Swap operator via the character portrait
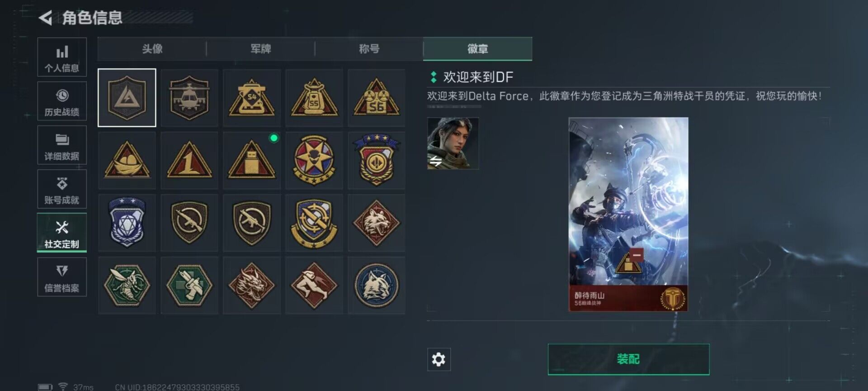The height and width of the screenshot is (391, 868). click(453, 143)
